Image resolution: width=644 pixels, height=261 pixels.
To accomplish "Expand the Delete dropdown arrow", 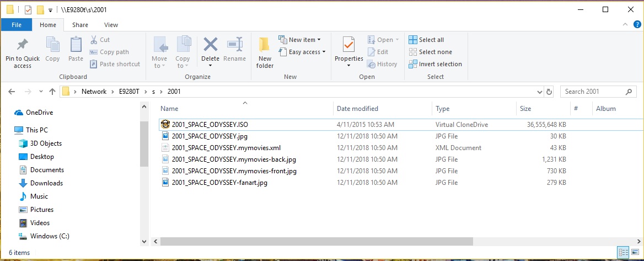I will [210, 65].
